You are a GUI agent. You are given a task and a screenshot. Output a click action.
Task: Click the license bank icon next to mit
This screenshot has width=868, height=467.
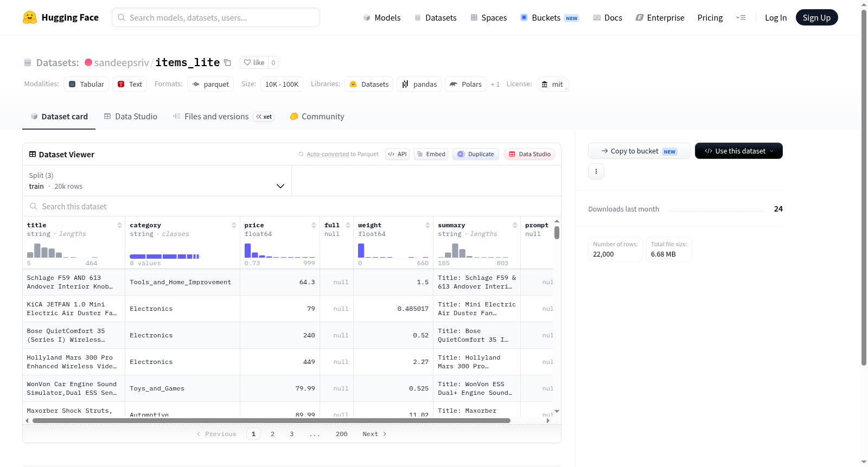click(545, 84)
